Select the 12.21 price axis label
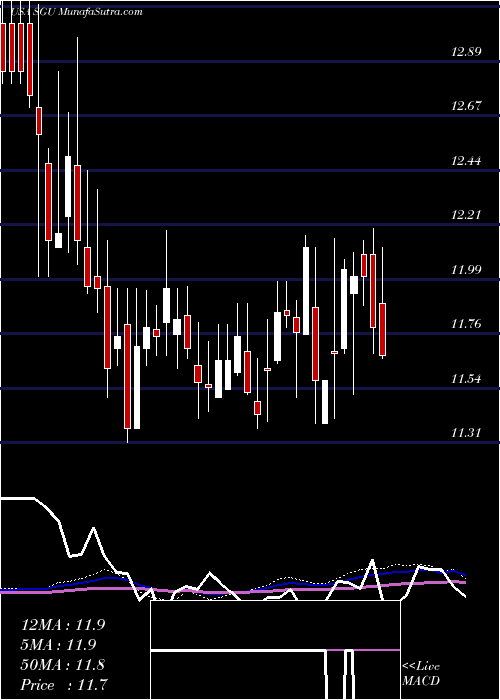Viewport: 500px width, 700px height. (466, 215)
